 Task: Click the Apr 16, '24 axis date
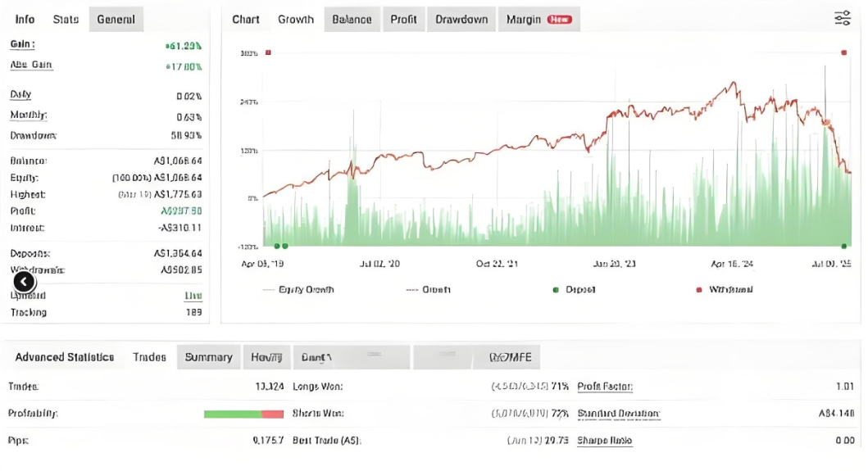click(x=732, y=264)
